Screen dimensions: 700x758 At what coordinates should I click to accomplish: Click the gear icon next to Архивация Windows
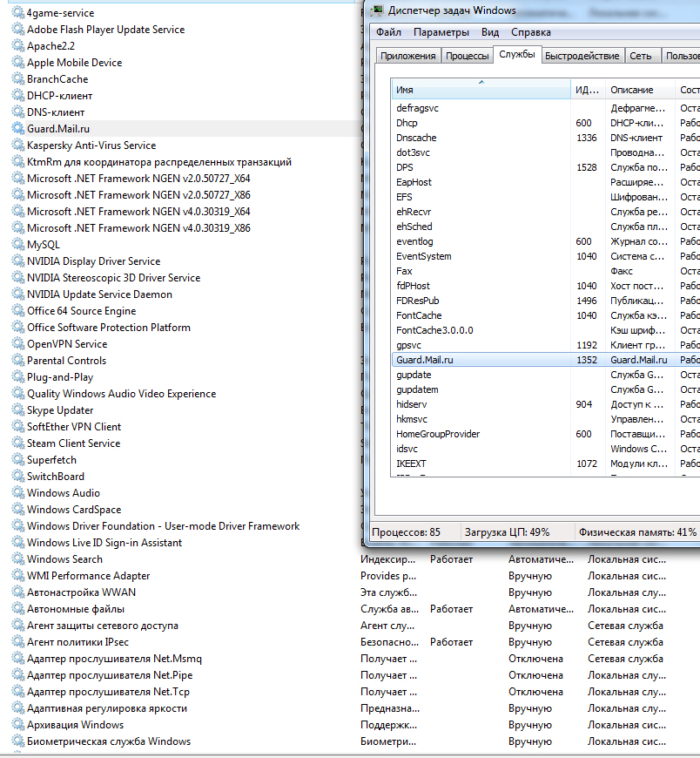click(x=18, y=725)
